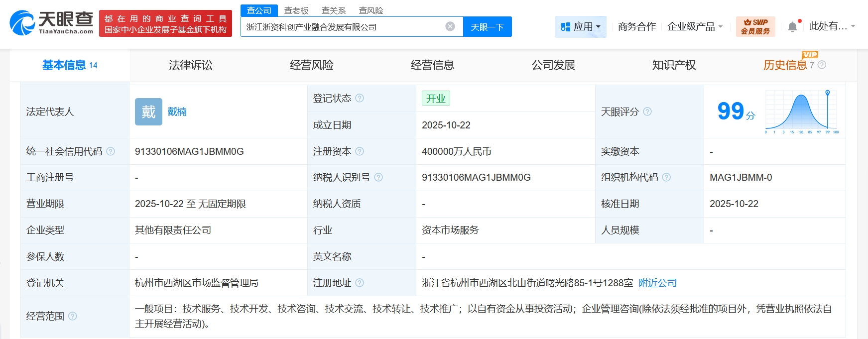Viewport: 868px width, 339px height.
Task: Open the notification bell
Action: click(792, 27)
